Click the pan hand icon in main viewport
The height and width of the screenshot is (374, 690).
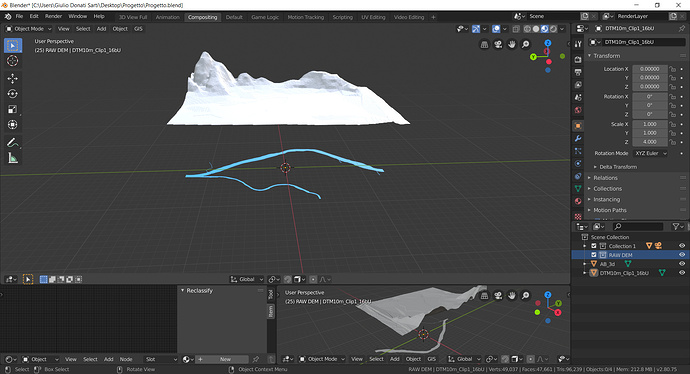coord(511,44)
